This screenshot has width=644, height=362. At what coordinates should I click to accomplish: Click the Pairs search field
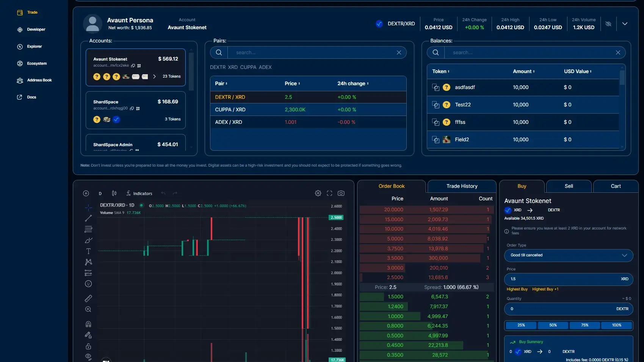tap(315, 53)
